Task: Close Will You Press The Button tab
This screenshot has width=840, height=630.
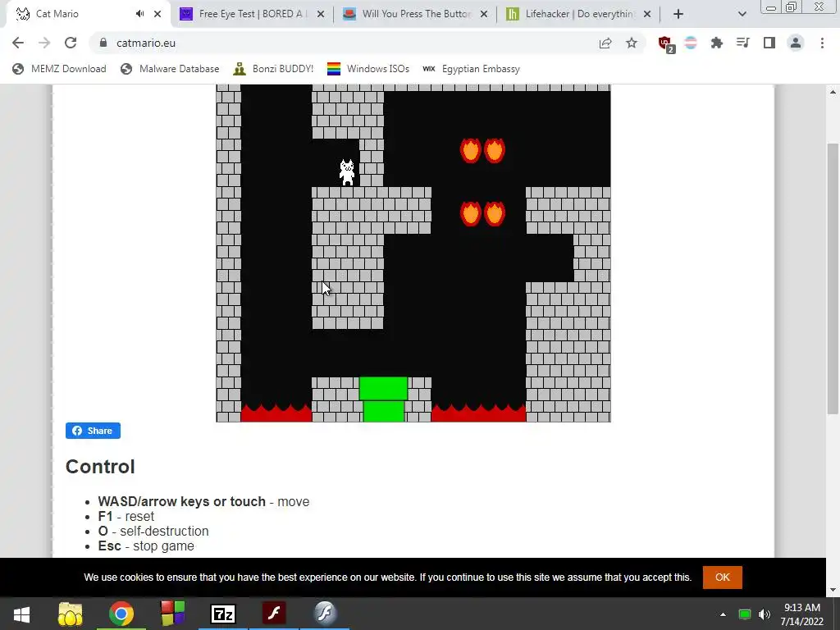Action: click(x=484, y=14)
